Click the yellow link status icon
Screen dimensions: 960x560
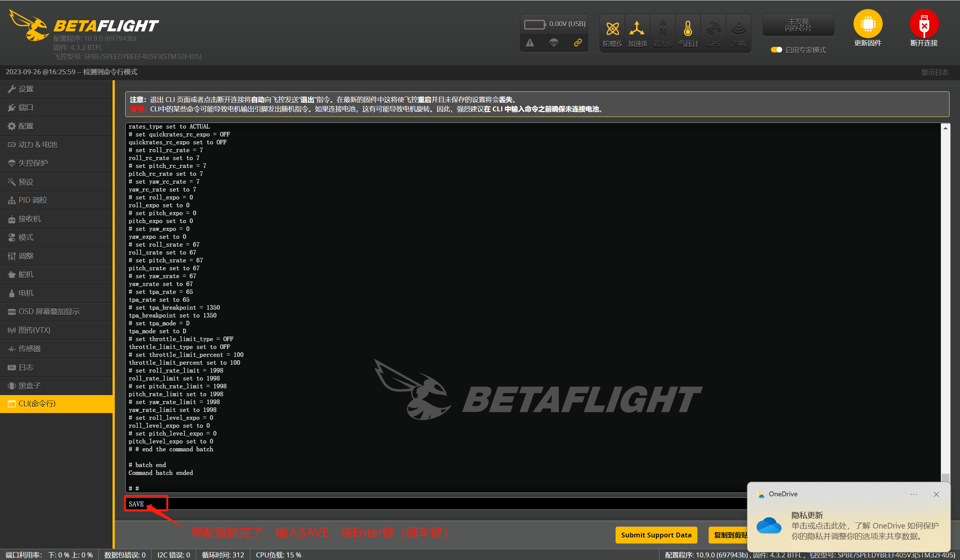577,43
